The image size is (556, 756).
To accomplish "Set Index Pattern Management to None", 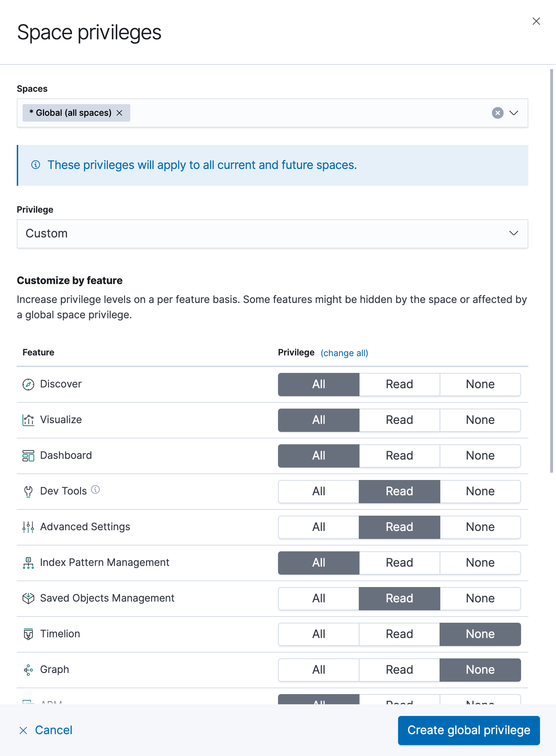I will tap(480, 563).
